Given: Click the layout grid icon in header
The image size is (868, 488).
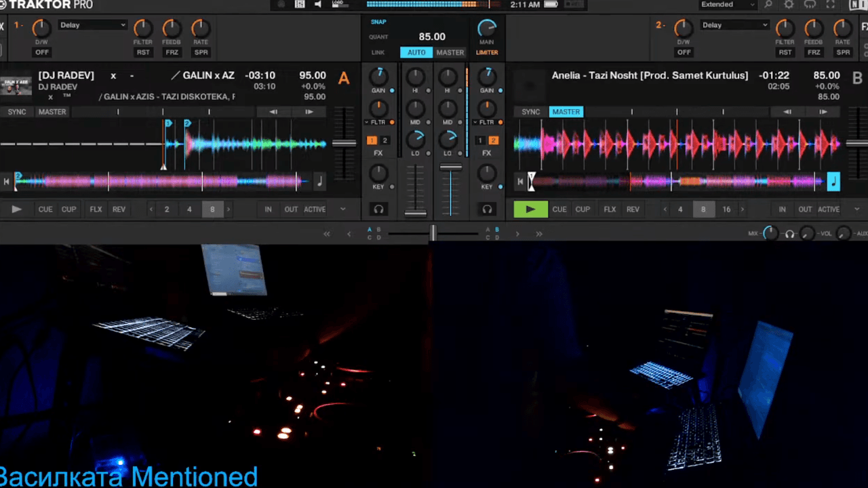Looking at the screenshot, I should (300, 5).
